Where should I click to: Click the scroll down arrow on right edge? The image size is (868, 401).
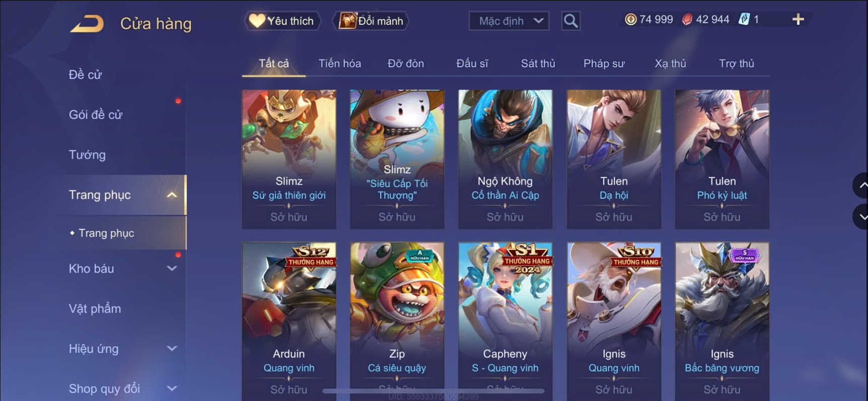pyautogui.click(x=861, y=217)
